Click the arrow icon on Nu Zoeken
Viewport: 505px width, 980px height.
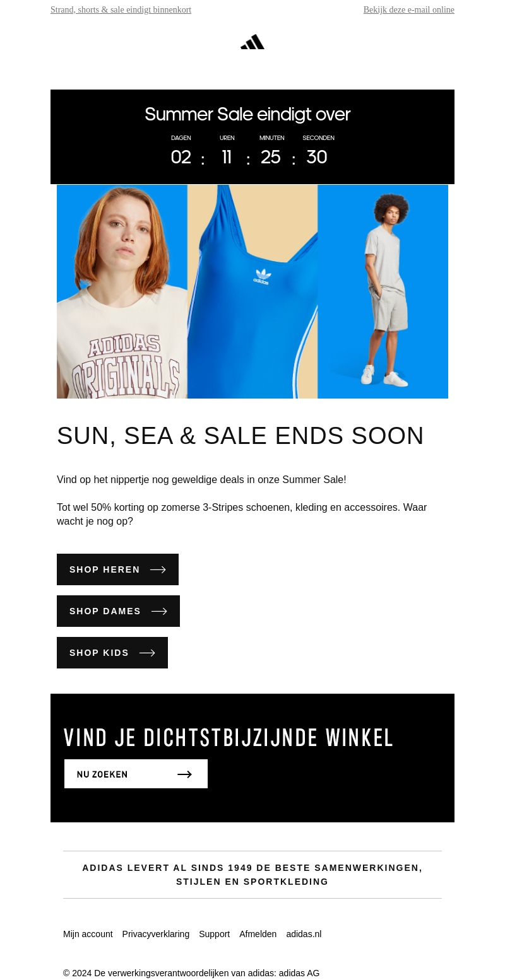pyautogui.click(x=184, y=774)
